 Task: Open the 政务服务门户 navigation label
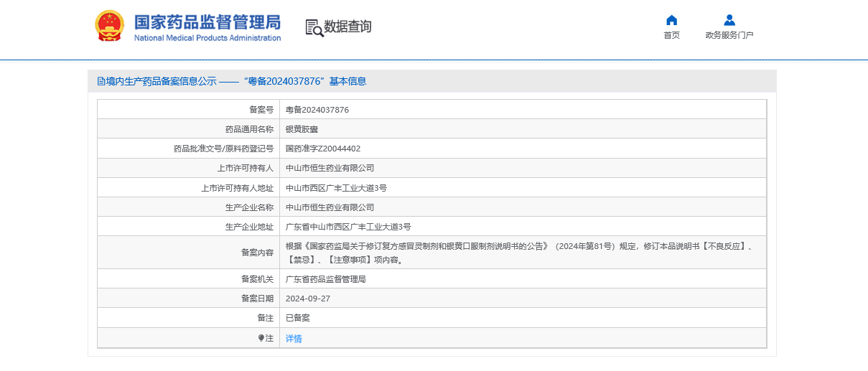tap(729, 35)
